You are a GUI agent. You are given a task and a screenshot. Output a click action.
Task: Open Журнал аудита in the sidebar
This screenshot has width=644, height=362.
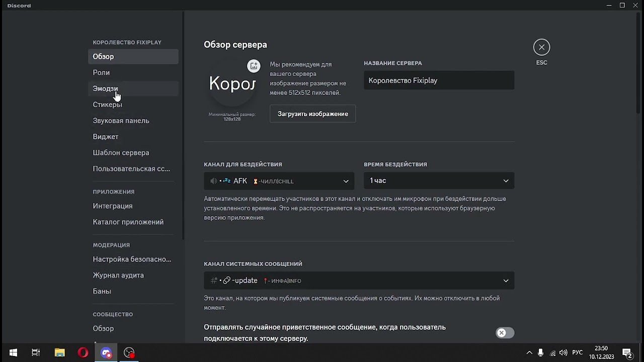(118, 275)
